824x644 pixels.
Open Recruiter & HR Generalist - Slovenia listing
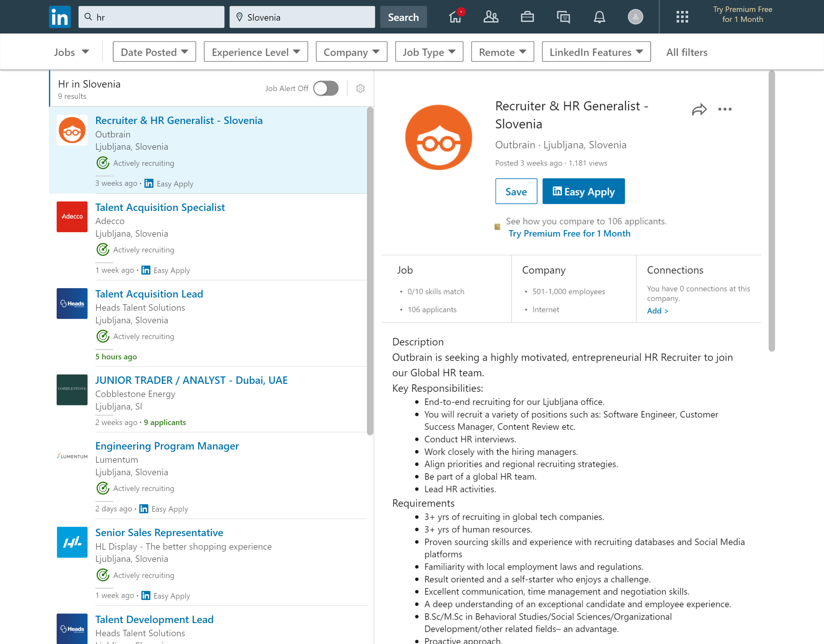click(179, 120)
